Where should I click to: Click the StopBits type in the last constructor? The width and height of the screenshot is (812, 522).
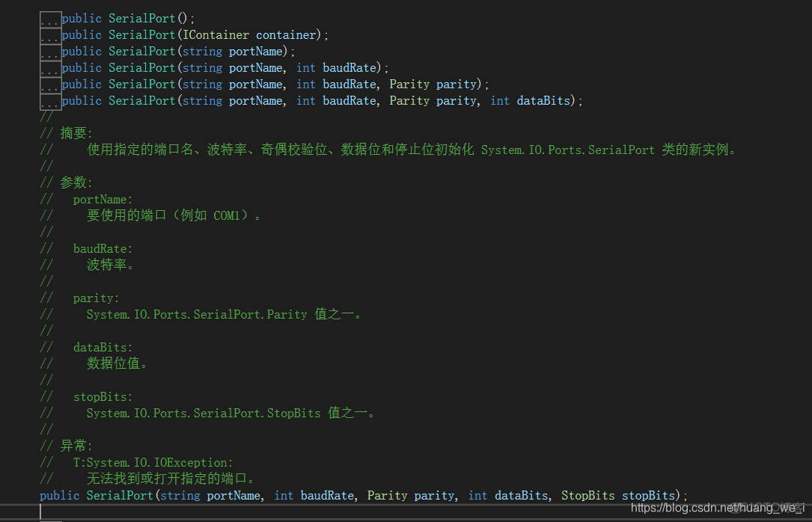coord(588,496)
